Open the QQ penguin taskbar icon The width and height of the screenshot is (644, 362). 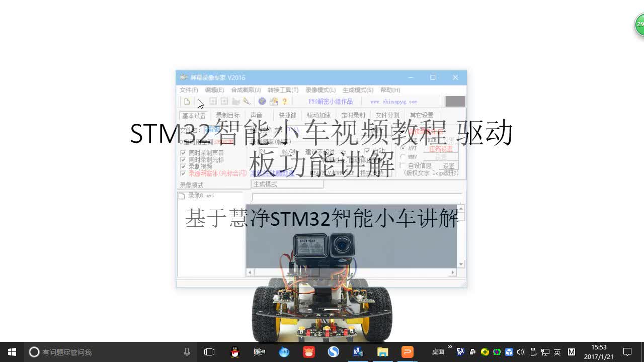(x=235, y=352)
